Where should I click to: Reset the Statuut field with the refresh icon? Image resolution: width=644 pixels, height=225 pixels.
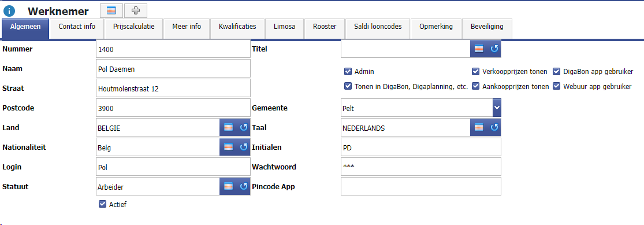(x=244, y=187)
